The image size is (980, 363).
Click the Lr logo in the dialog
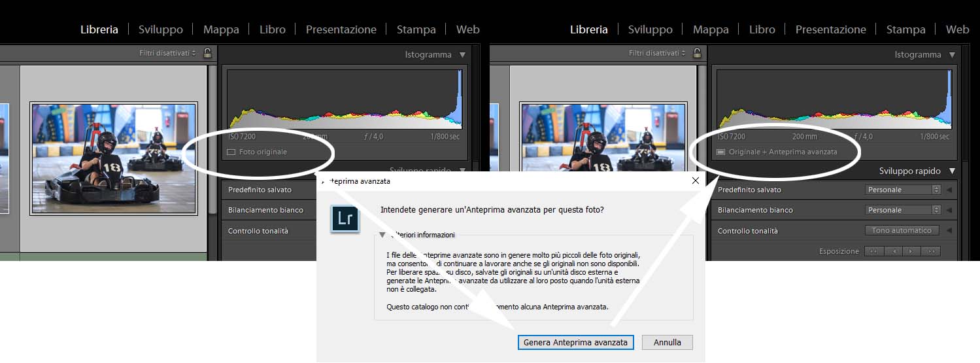click(345, 218)
